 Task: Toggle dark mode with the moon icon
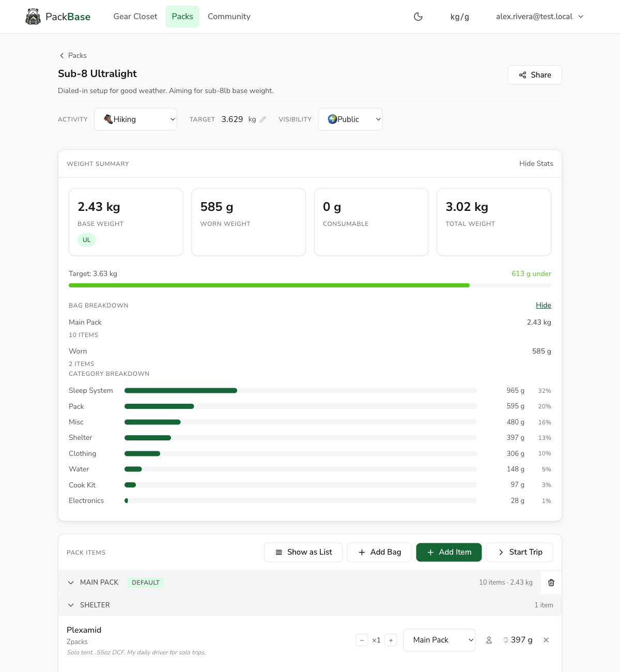(419, 17)
